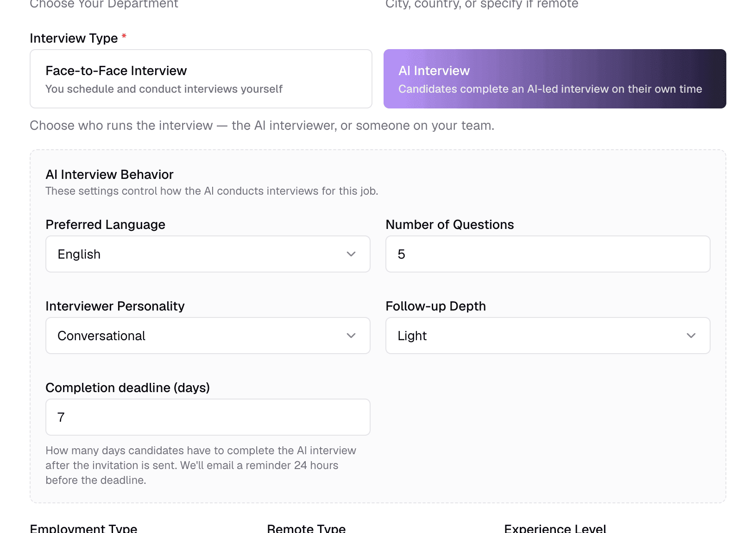The height and width of the screenshot is (533, 756).
Task: Open the Interviewer Personality dropdown
Action: tap(208, 336)
